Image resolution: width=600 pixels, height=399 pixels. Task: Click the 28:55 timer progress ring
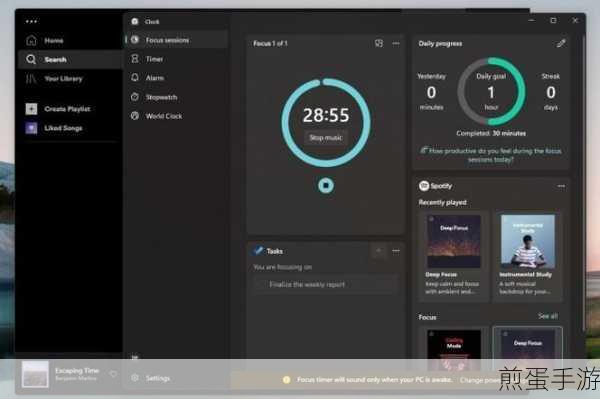click(x=326, y=122)
